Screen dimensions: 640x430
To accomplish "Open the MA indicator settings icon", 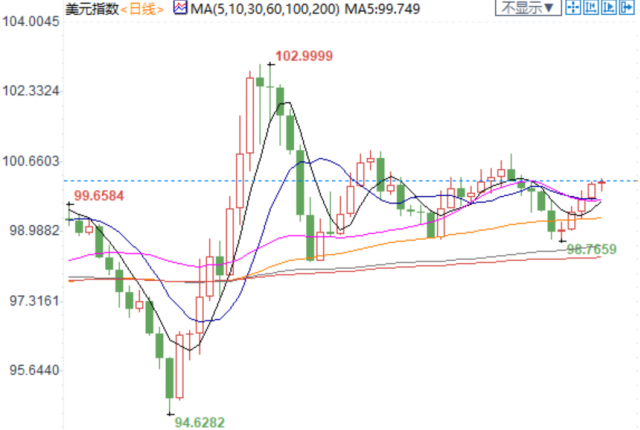I will 180,7.
